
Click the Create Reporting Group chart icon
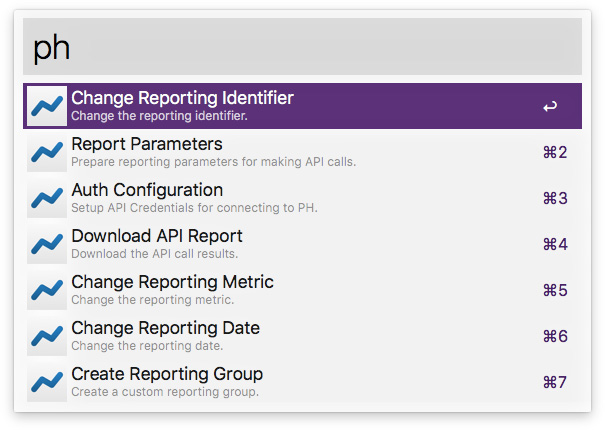[46, 382]
